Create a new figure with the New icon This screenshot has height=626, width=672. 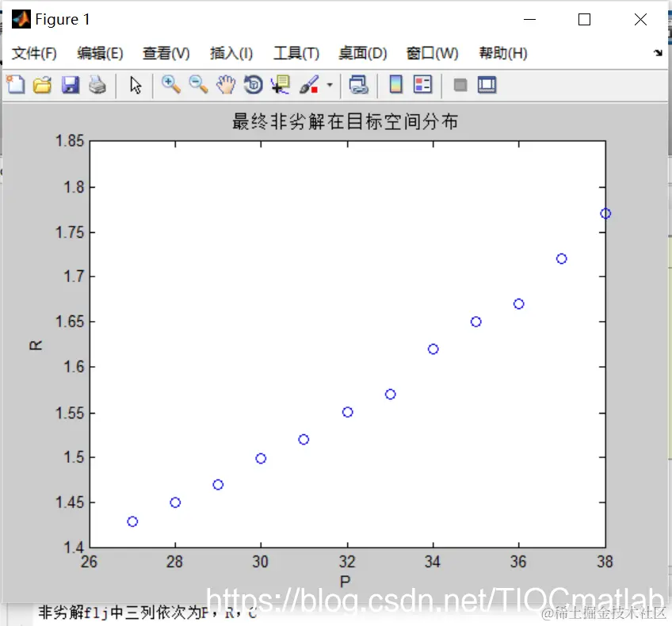point(15,85)
